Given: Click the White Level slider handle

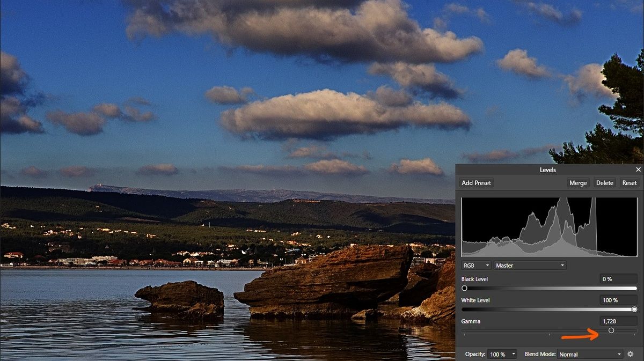Looking at the screenshot, I should point(634,309).
